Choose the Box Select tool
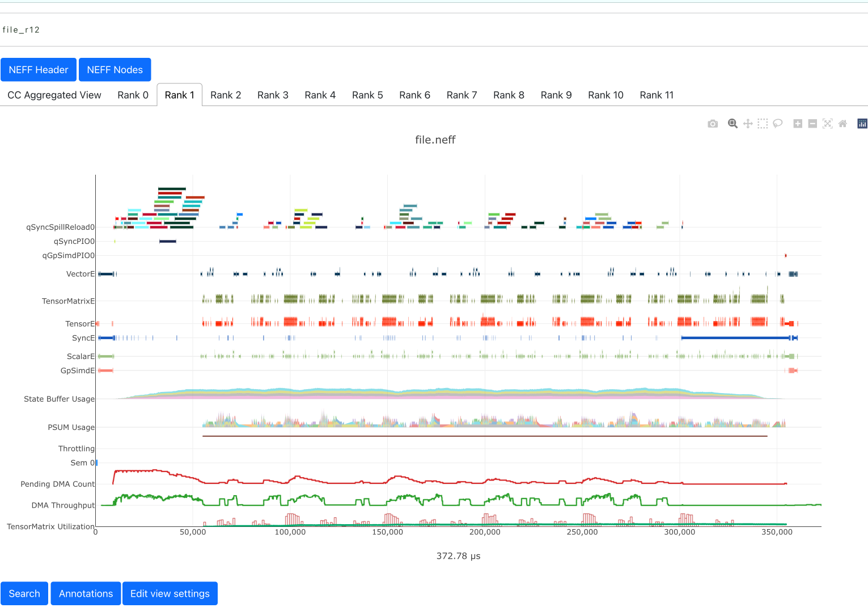Screen dimensions: 868x616 [763, 124]
